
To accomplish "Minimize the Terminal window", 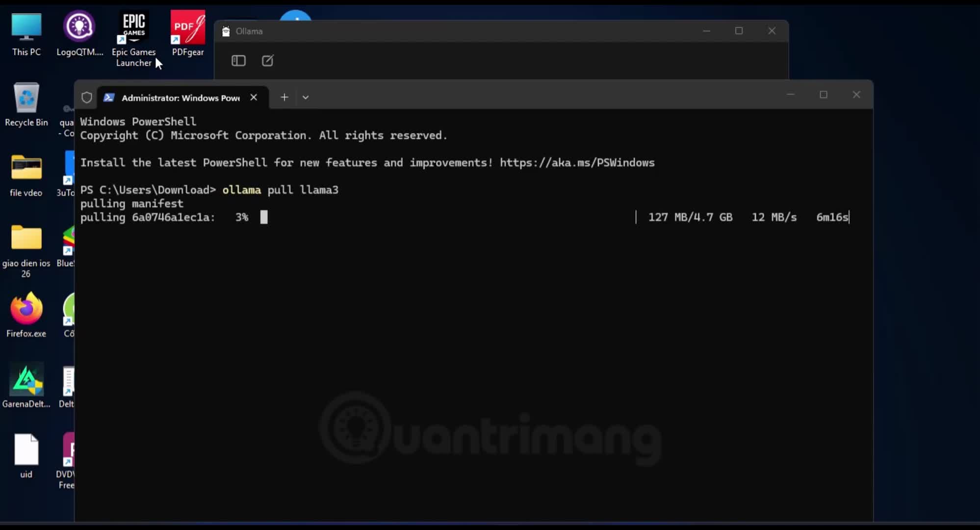I will tap(790, 94).
